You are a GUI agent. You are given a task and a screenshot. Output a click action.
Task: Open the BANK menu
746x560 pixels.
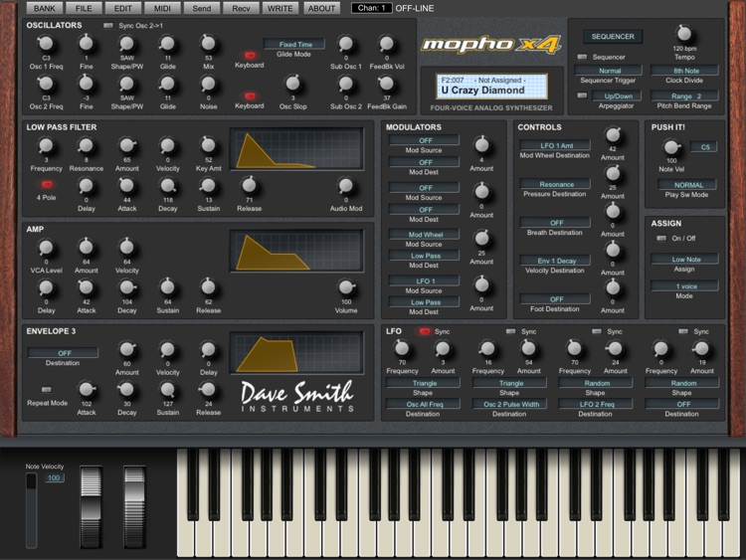click(x=44, y=8)
